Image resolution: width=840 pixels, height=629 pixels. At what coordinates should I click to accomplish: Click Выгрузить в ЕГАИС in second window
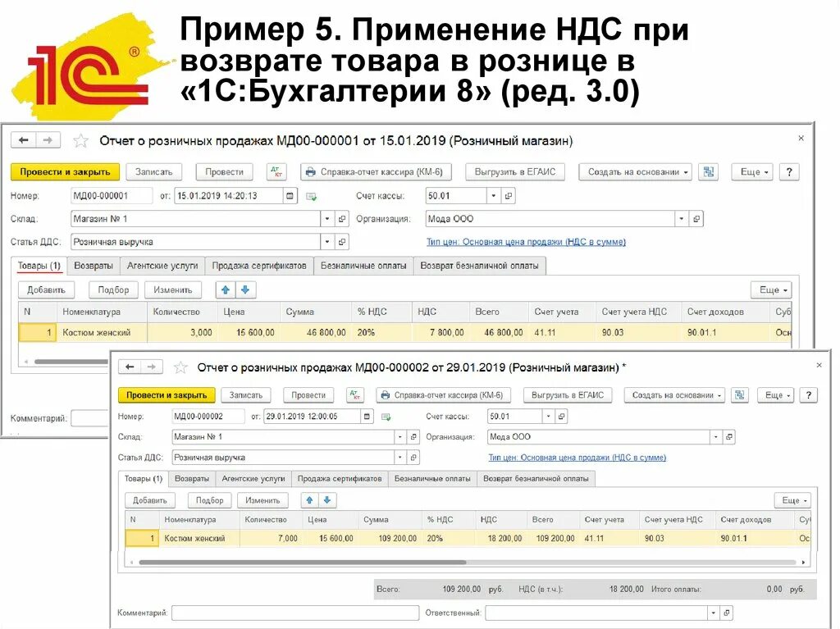pos(568,395)
